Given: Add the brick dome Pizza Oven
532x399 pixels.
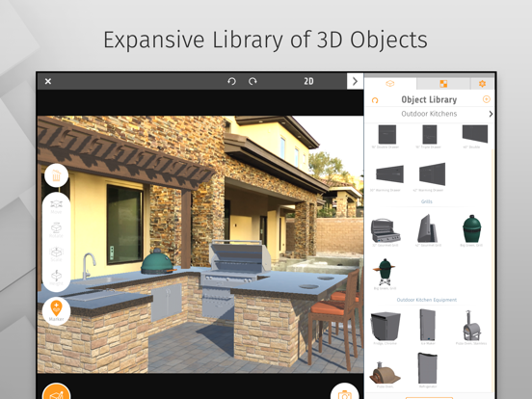Looking at the screenshot, I should pos(385,375).
